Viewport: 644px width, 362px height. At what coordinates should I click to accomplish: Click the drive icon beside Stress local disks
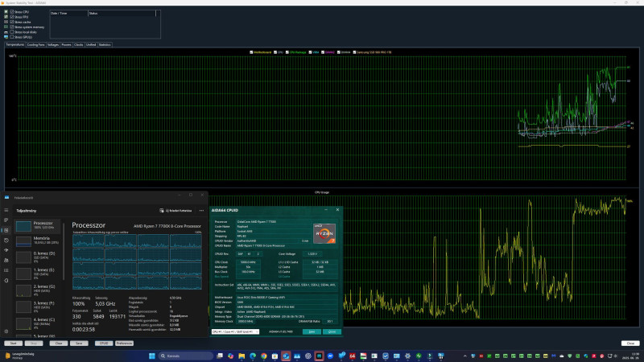(x=6, y=32)
